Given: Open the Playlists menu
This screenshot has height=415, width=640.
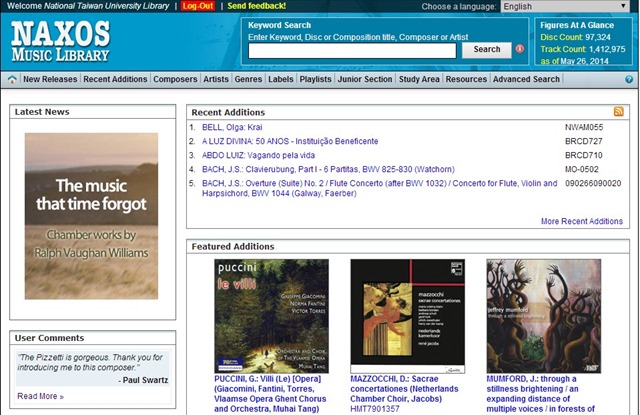Looking at the screenshot, I should coord(316,79).
